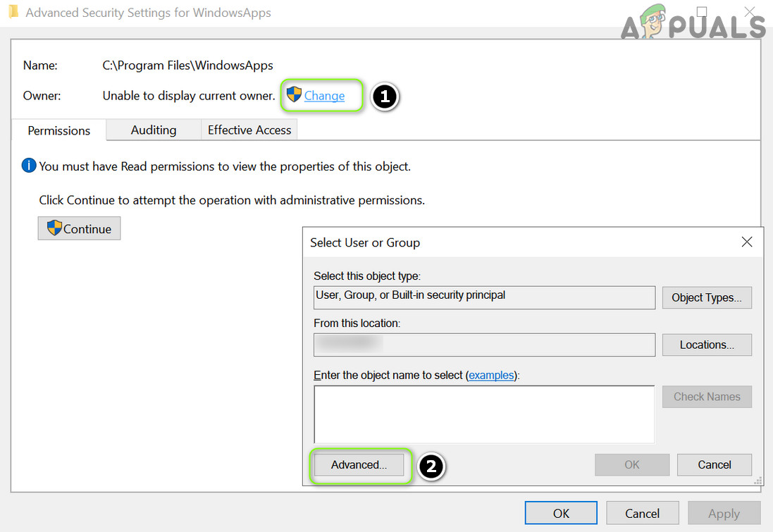Viewport: 773px width, 532px height.
Task: Click the 'Select this object type' label
Action: tap(367, 276)
